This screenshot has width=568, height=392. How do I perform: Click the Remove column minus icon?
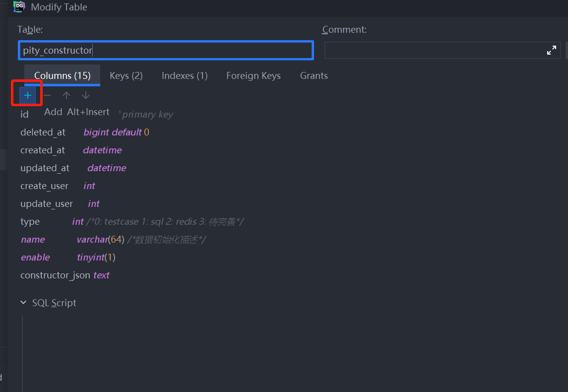click(47, 95)
